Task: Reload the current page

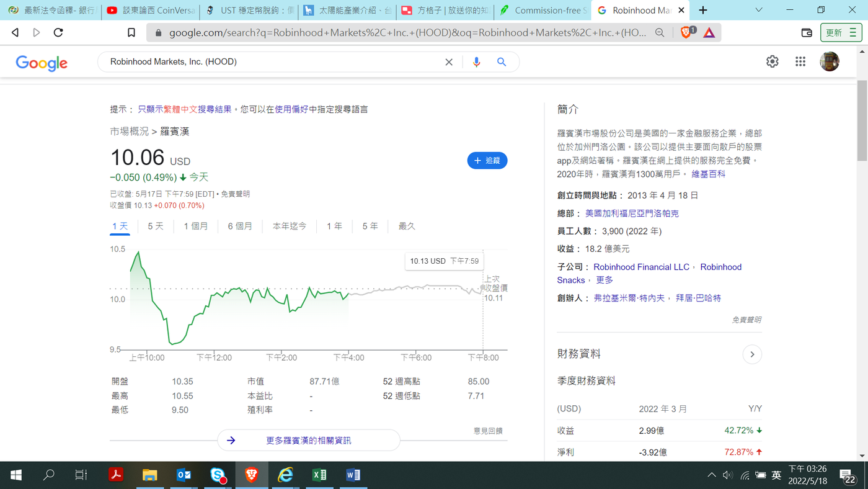Action: 58,33
